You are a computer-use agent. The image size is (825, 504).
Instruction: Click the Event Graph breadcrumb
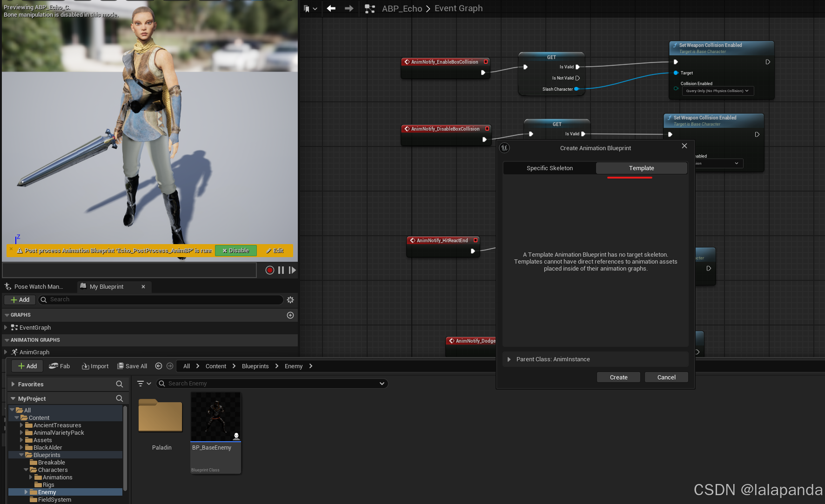pyautogui.click(x=458, y=8)
